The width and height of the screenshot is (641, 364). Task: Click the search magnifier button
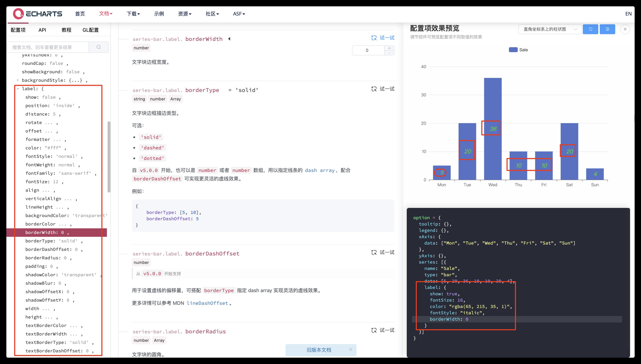coord(99,47)
